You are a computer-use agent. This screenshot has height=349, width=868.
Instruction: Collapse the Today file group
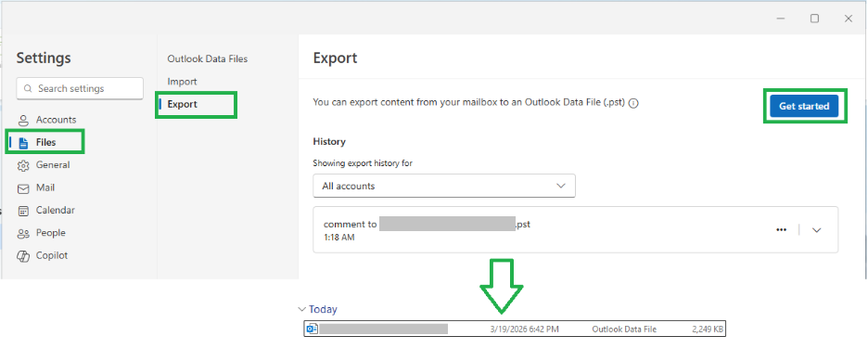pyautogui.click(x=301, y=310)
